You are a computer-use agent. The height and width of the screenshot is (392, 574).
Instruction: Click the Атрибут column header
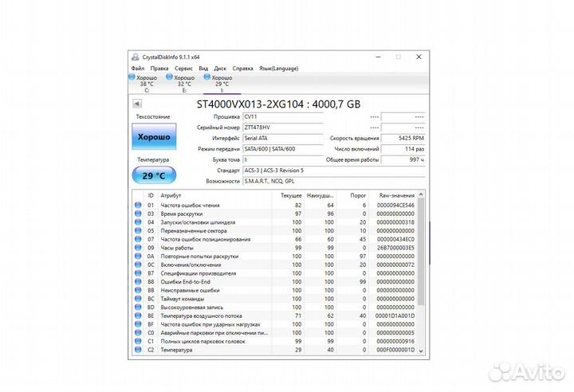pyautogui.click(x=214, y=195)
